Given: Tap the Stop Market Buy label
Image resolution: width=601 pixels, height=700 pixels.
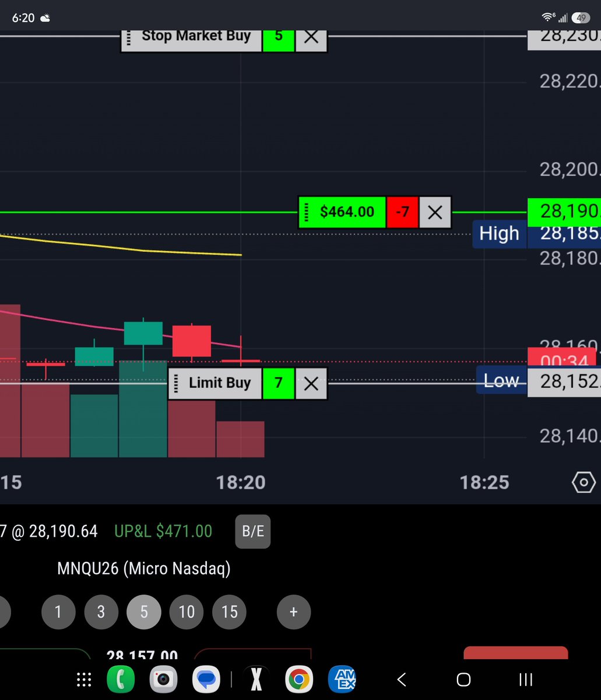Looking at the screenshot, I should click(x=196, y=36).
